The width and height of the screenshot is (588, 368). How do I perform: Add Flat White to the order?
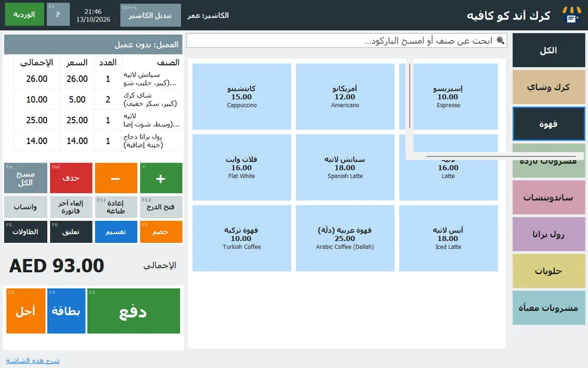[x=241, y=167]
